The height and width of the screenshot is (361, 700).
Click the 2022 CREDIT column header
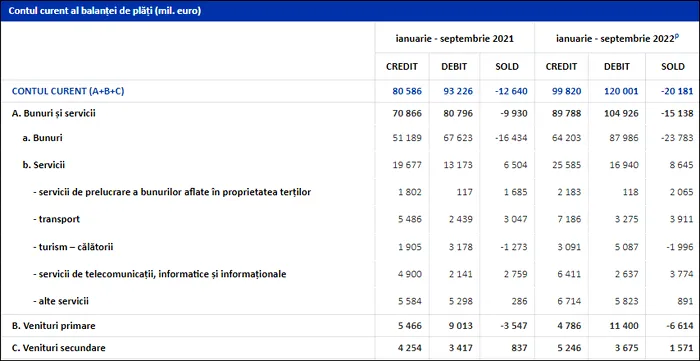tap(561, 67)
